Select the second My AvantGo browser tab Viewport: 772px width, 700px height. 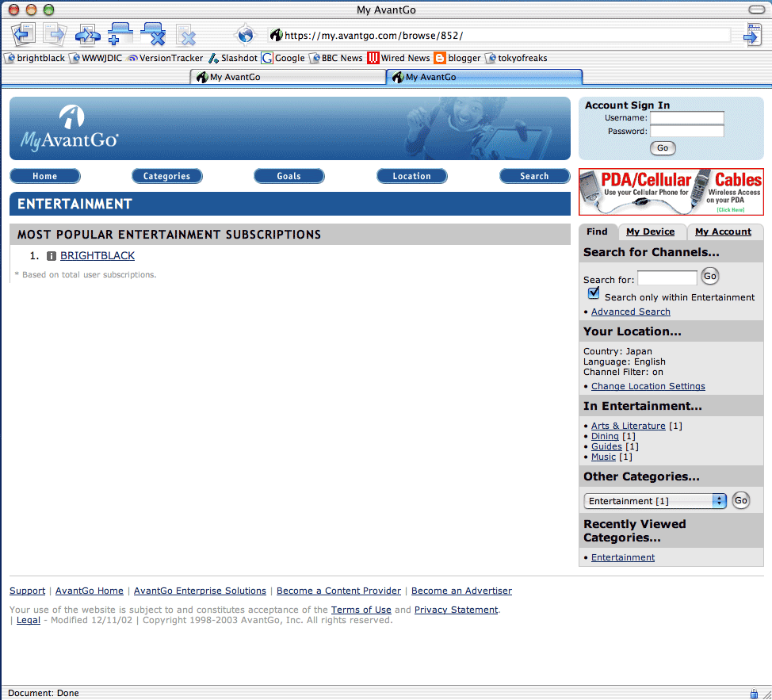click(x=484, y=77)
